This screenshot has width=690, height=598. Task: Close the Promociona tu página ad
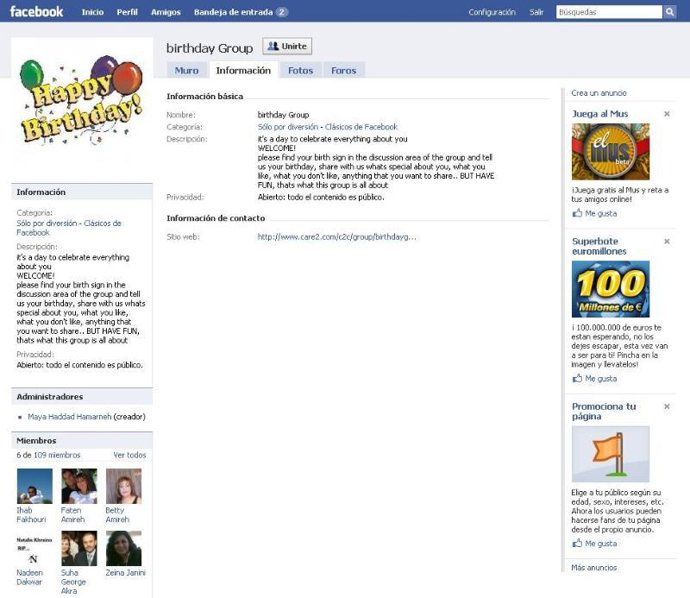[667, 406]
